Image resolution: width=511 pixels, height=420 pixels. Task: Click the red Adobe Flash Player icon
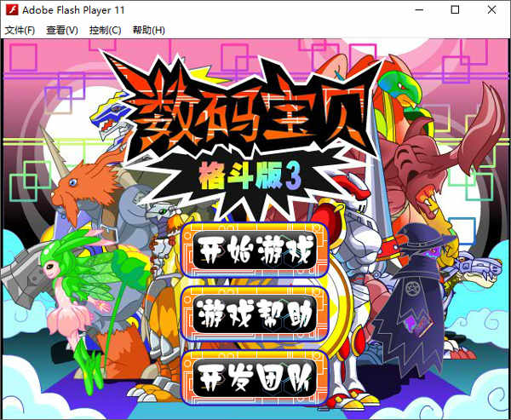click(12, 10)
